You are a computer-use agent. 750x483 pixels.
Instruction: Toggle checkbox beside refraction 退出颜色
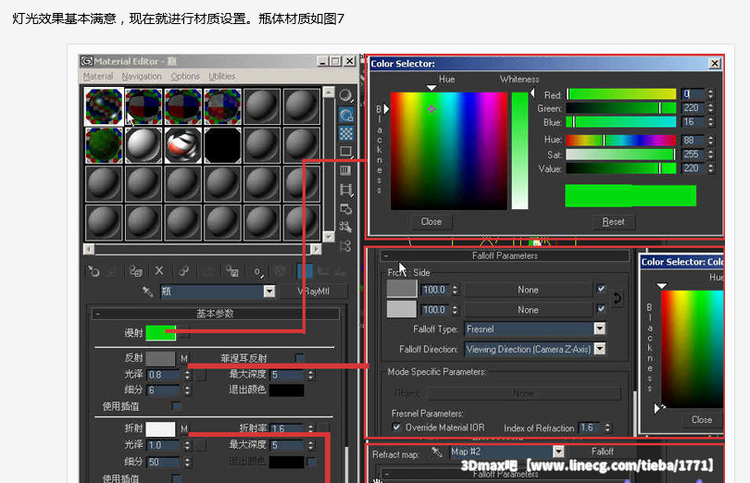pos(311,461)
